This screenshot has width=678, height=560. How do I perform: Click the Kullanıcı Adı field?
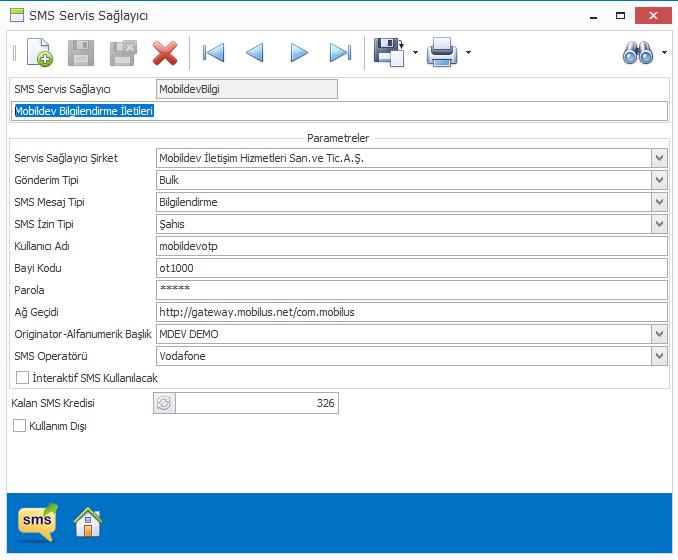click(412, 246)
